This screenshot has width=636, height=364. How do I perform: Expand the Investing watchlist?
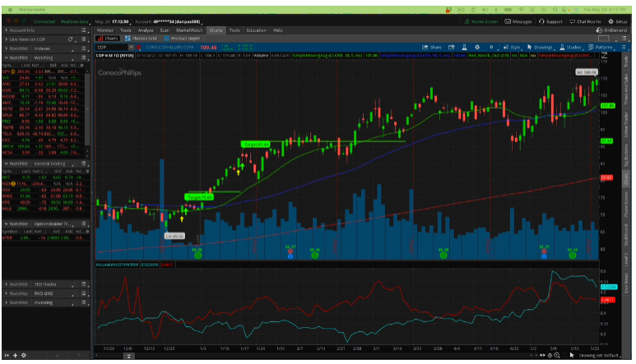tap(6, 302)
